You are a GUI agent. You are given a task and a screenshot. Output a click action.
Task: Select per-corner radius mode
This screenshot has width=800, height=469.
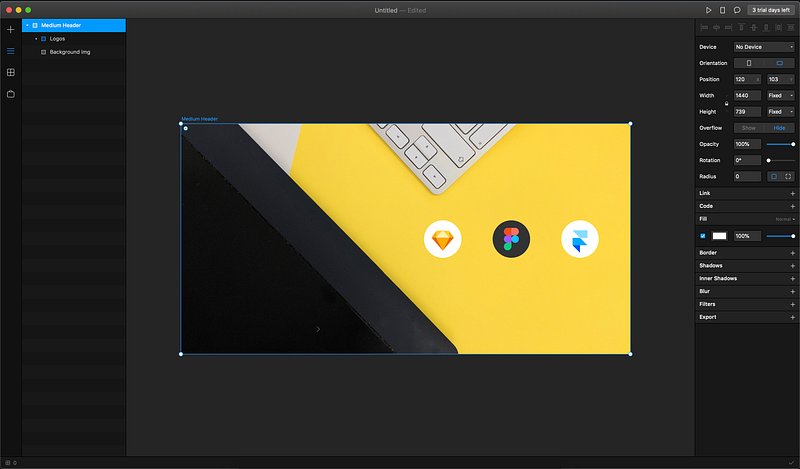click(788, 177)
